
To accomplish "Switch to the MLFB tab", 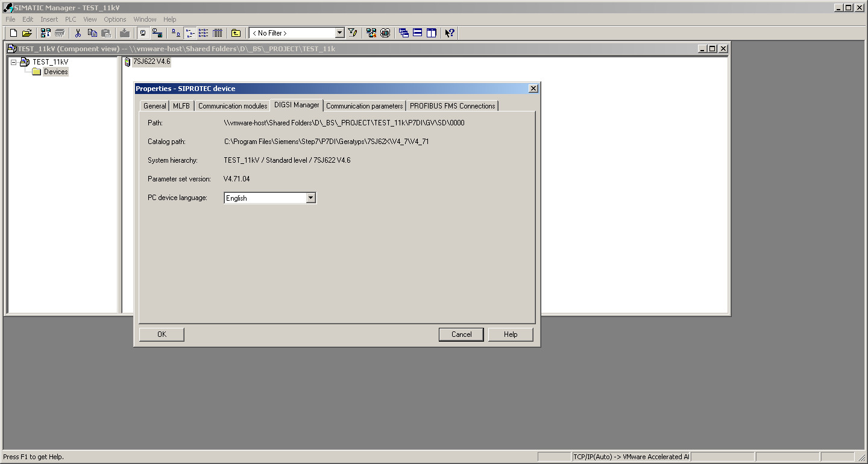I will click(x=181, y=106).
